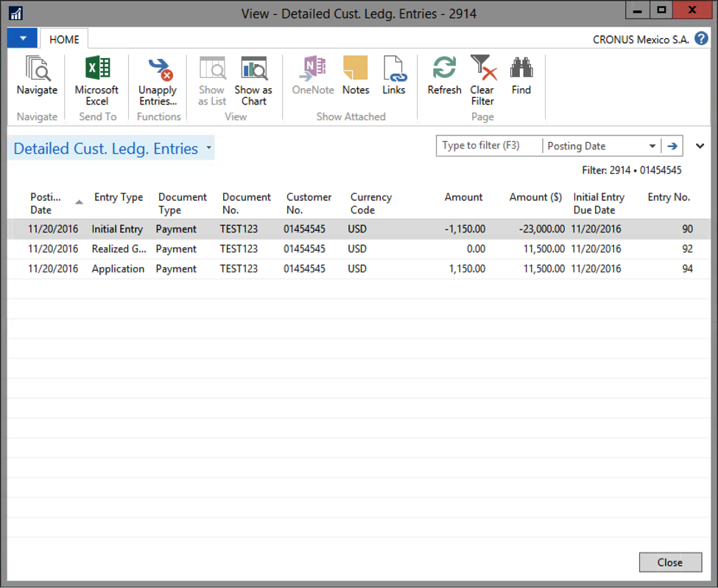Sort by Entry Type column header
Image resolution: width=718 pixels, height=588 pixels.
(x=119, y=197)
